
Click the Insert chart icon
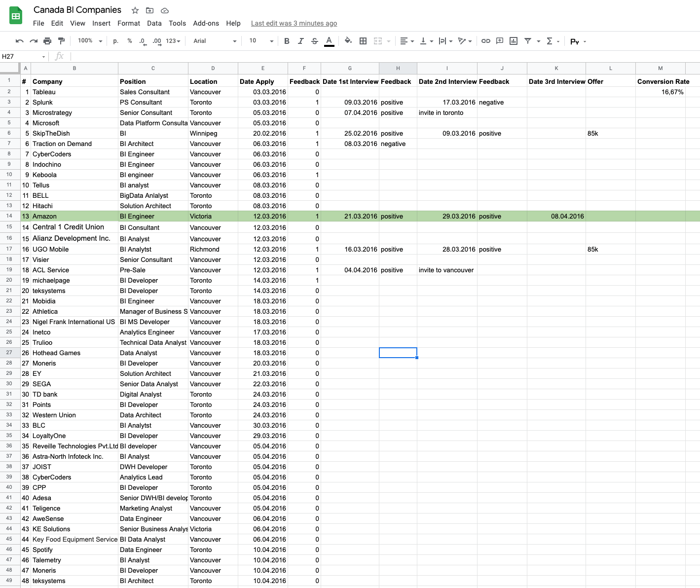pos(514,41)
